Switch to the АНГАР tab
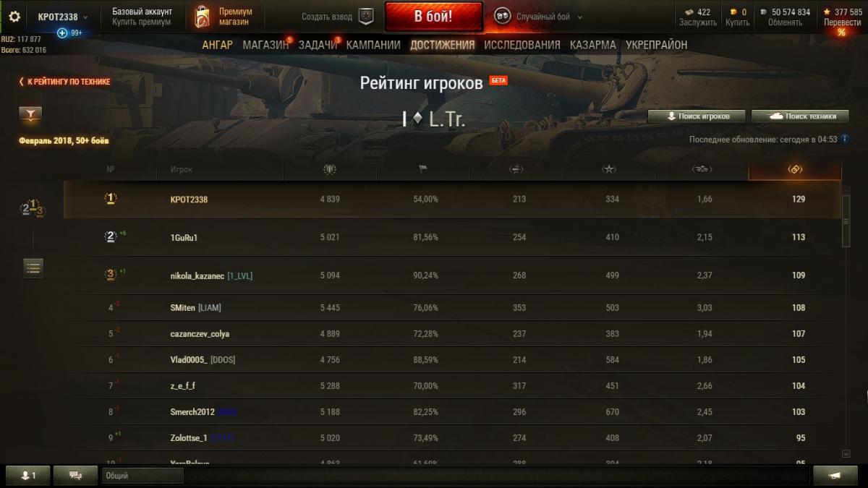This screenshot has width=868, height=488. pos(218,45)
